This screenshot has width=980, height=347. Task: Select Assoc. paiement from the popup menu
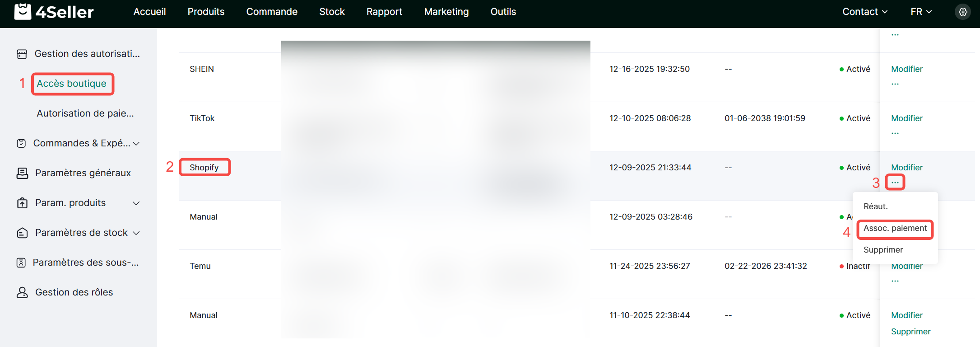[895, 229]
